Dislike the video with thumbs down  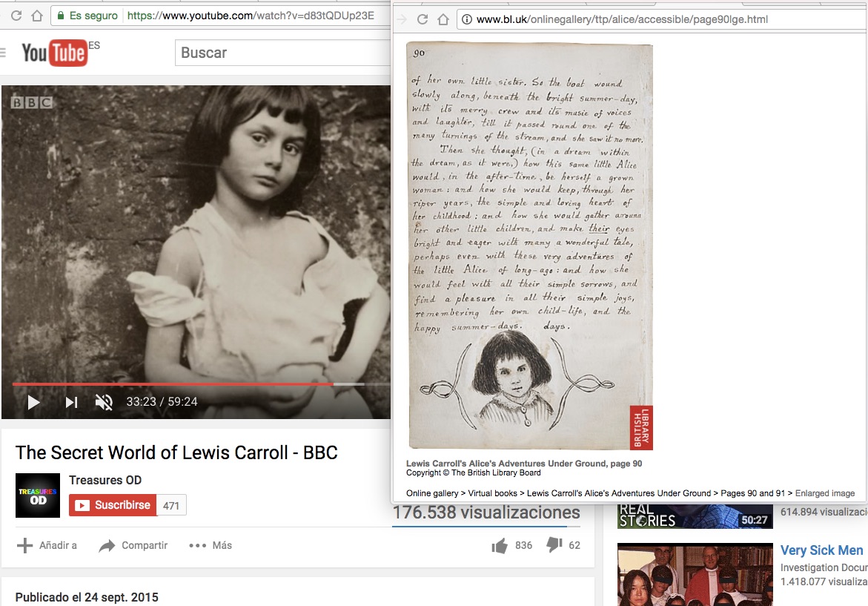[554, 545]
